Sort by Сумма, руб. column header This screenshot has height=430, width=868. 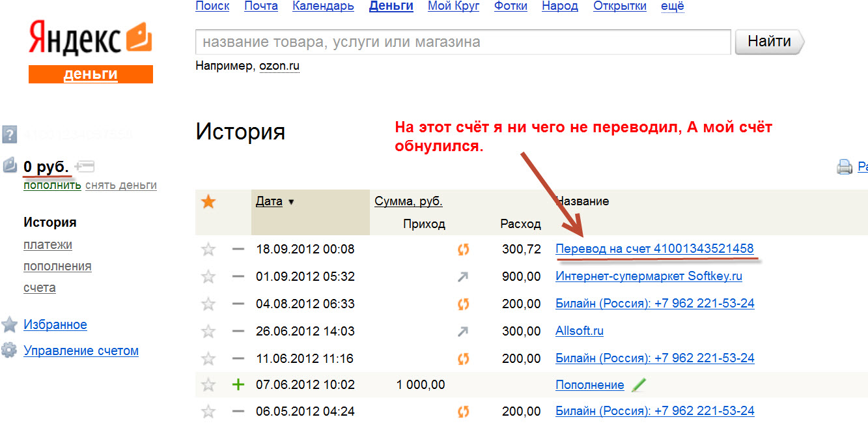click(408, 201)
